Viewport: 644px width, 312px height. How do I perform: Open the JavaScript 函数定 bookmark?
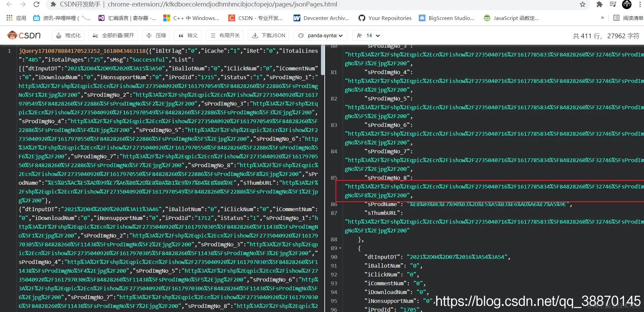point(511,18)
